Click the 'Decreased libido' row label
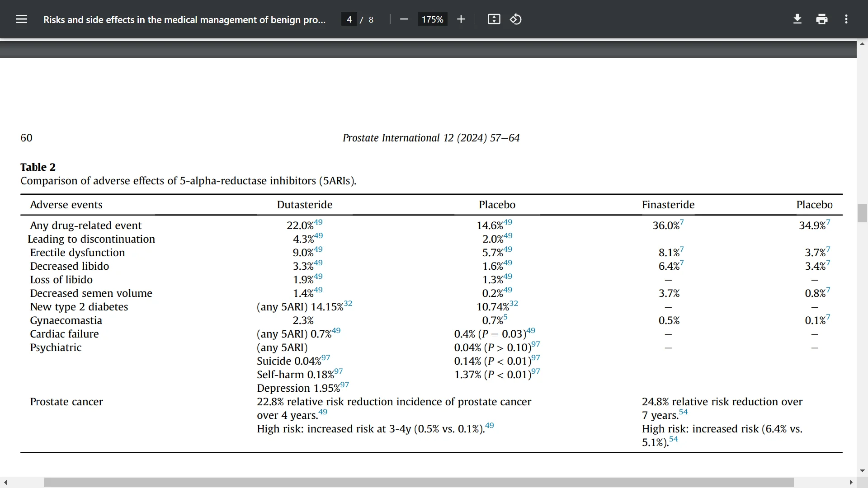The width and height of the screenshot is (868, 488). pos(69,266)
